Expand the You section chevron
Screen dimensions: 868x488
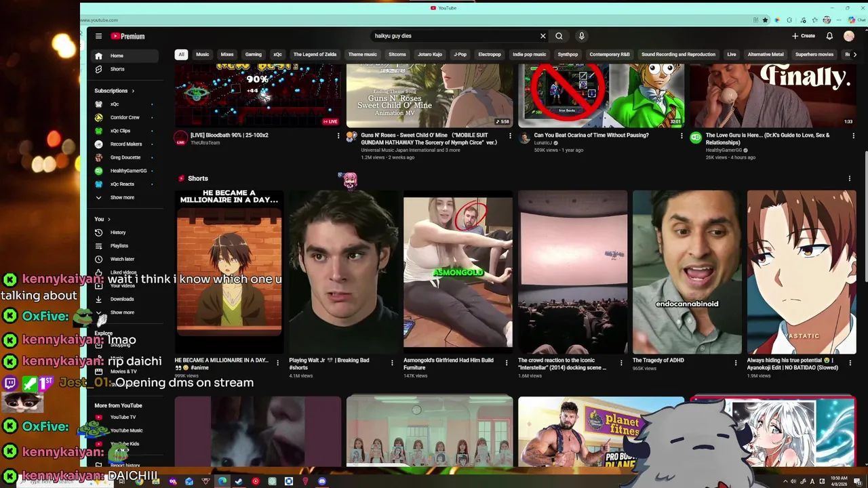tap(110, 219)
